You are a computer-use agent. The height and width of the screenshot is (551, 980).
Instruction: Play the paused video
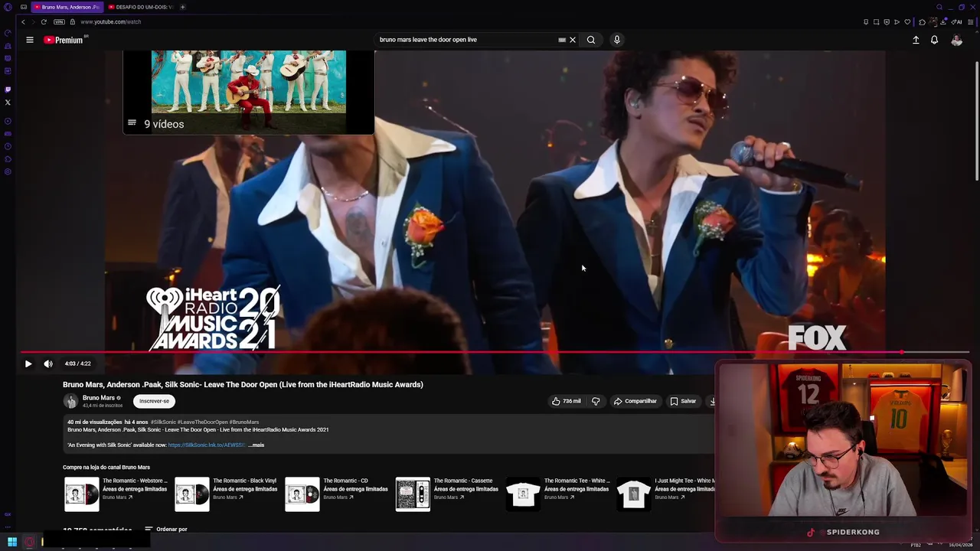point(28,364)
